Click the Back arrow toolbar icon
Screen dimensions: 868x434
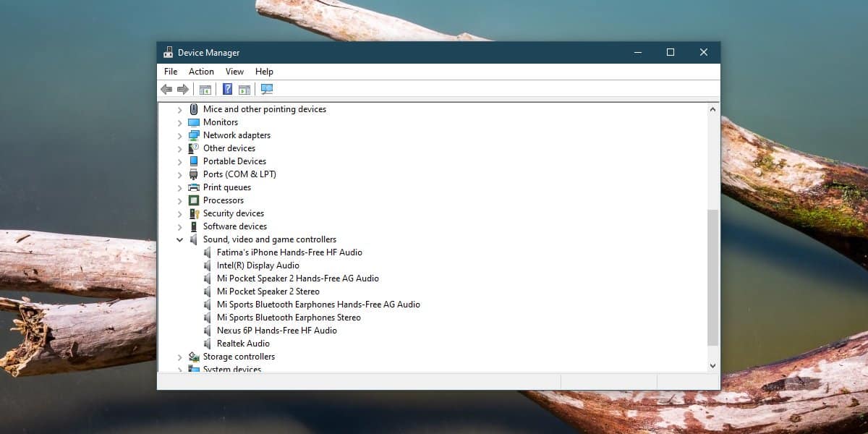[x=166, y=89]
